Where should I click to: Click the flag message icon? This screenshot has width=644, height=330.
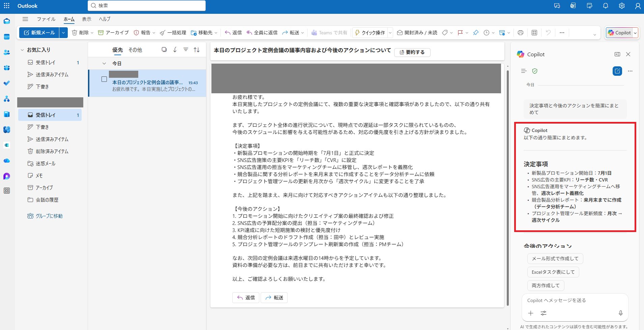click(x=460, y=33)
